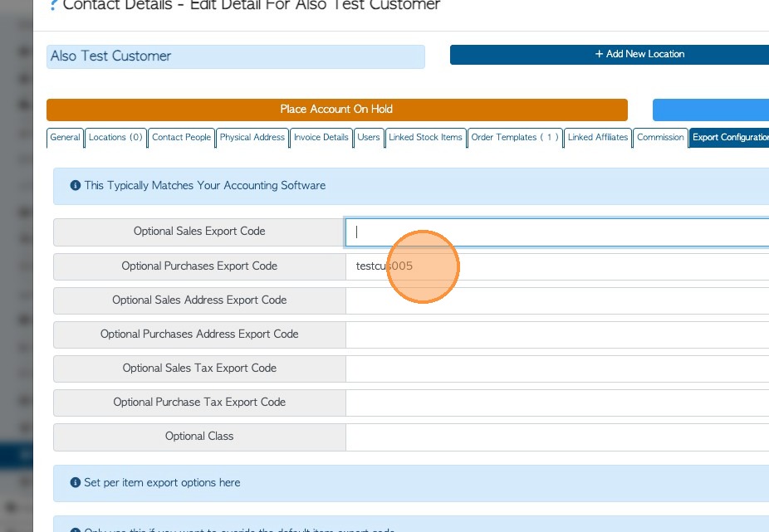
Task: Click the Optional Sales Tax Export Code input
Action: coord(557,368)
